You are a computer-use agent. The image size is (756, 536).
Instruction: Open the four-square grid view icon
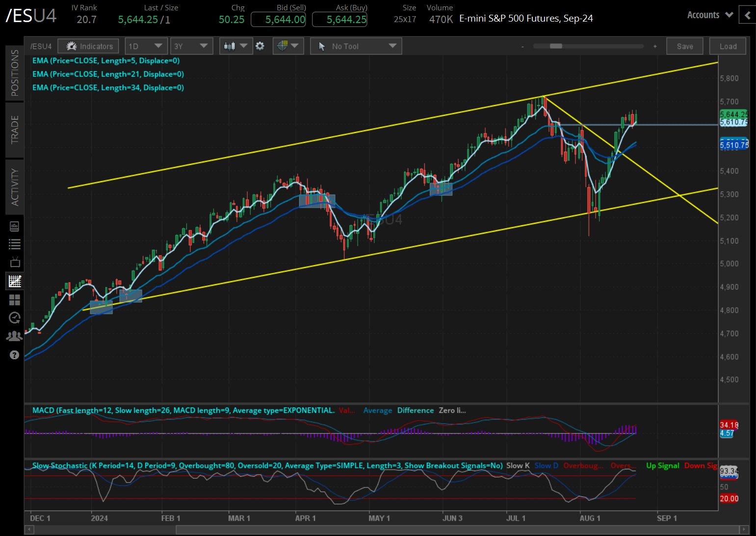click(15, 299)
